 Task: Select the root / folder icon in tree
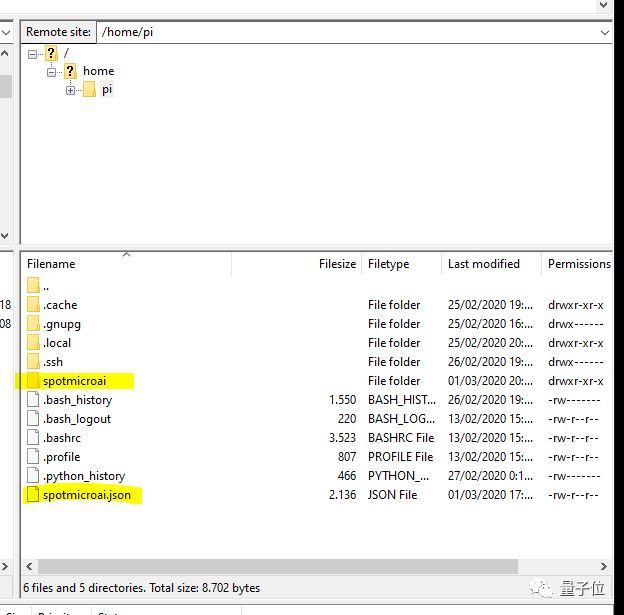(x=51, y=53)
